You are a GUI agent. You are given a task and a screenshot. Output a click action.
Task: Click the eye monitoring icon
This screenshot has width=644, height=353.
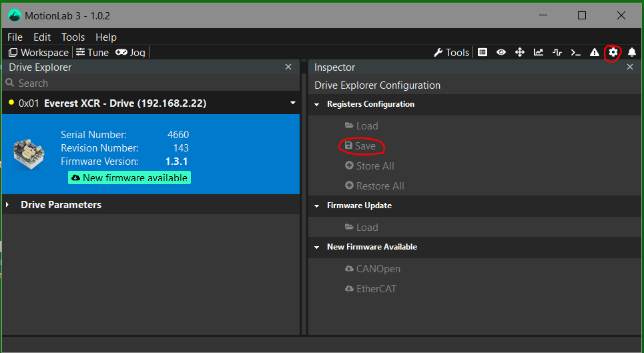coord(501,52)
